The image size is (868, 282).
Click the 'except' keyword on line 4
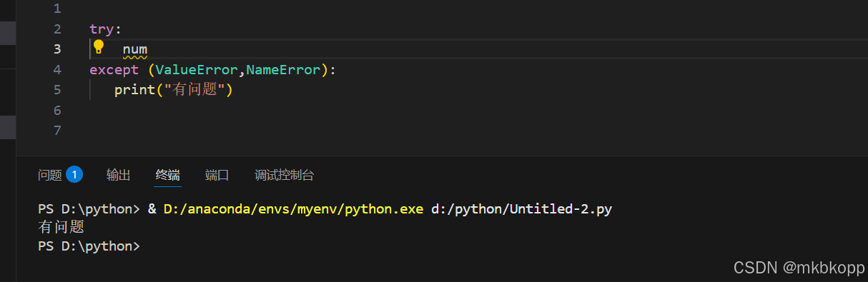114,70
